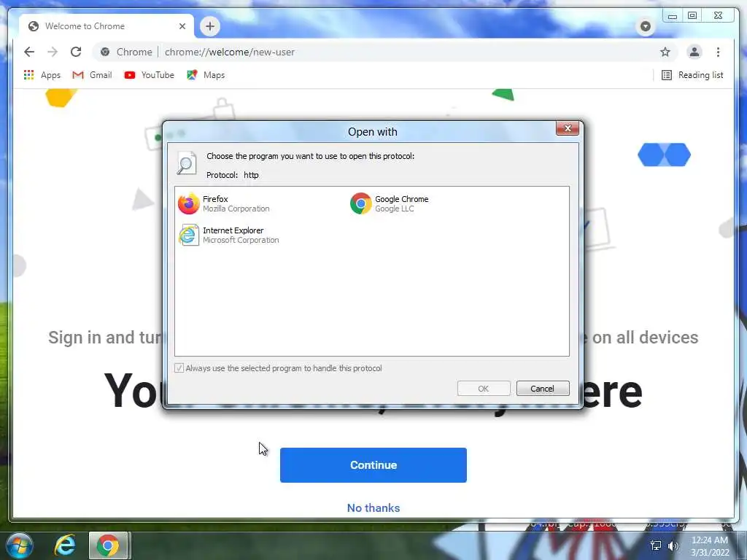747x560 pixels.
Task: Open Apps from the bookmarks bar
Action: click(x=42, y=75)
